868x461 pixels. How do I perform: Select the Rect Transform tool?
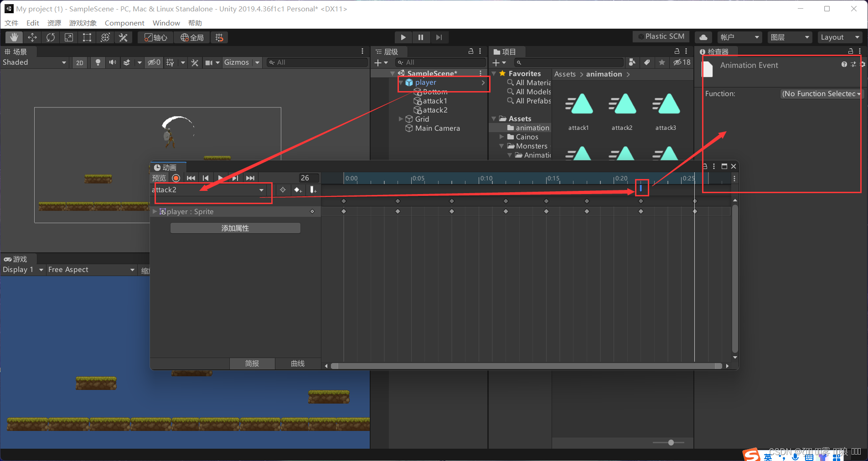(87, 37)
